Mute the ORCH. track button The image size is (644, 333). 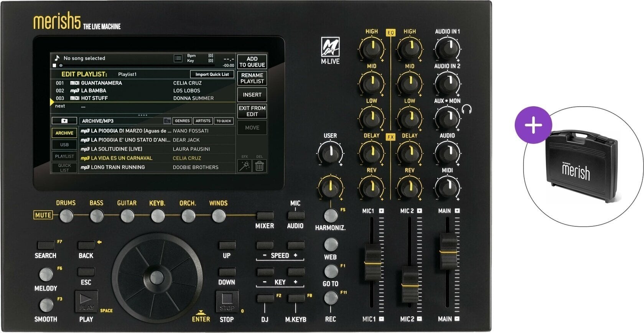[188, 216]
